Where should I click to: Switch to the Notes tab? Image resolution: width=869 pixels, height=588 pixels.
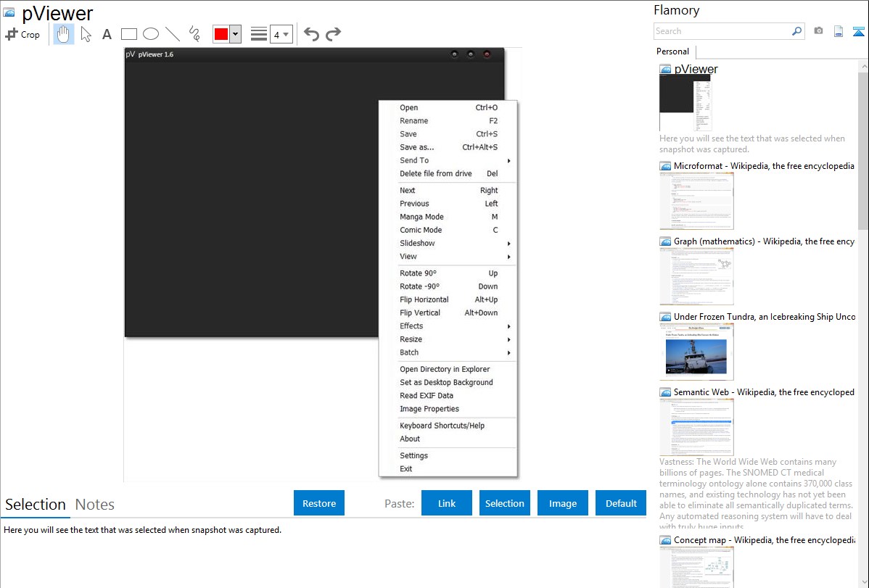pos(95,505)
